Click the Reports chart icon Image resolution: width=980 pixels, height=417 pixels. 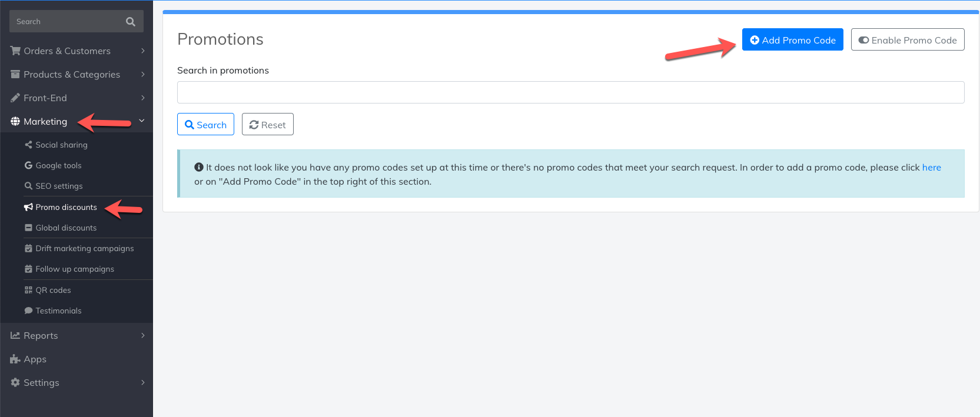point(15,335)
